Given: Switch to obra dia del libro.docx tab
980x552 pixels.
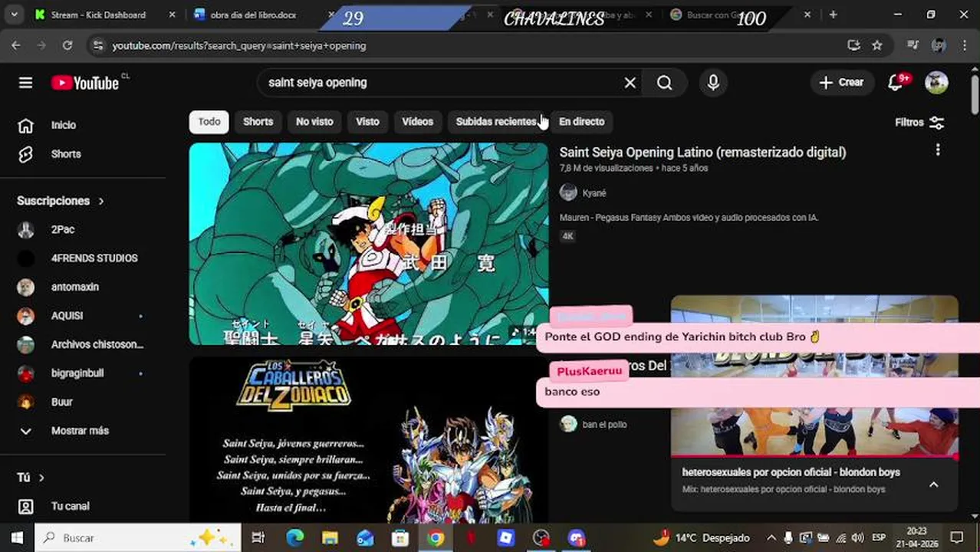Looking at the screenshot, I should [253, 15].
